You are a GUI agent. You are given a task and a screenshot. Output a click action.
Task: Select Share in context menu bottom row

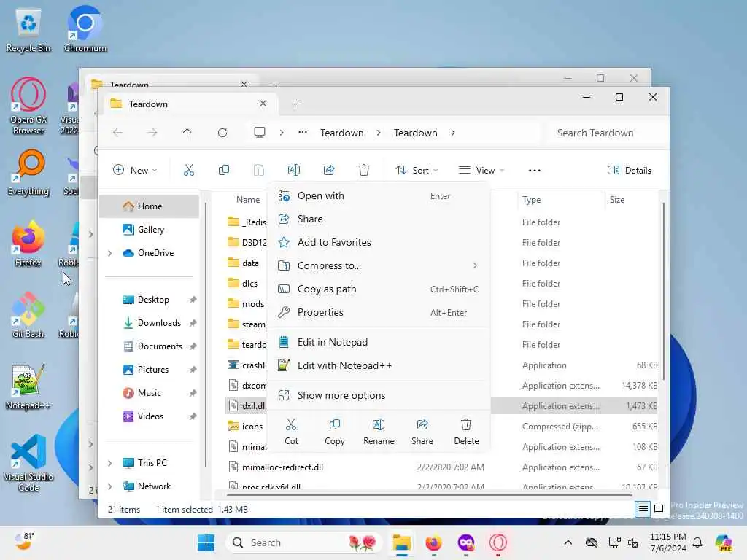coord(422,432)
